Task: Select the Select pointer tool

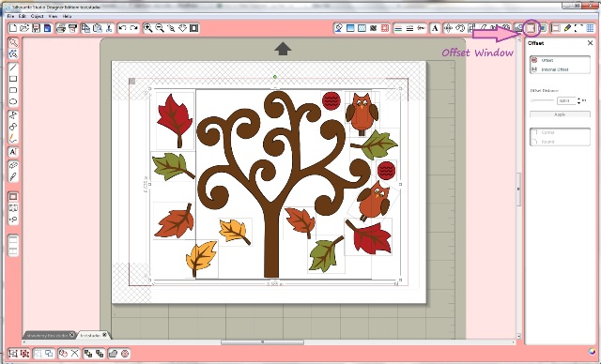Action: [13, 42]
